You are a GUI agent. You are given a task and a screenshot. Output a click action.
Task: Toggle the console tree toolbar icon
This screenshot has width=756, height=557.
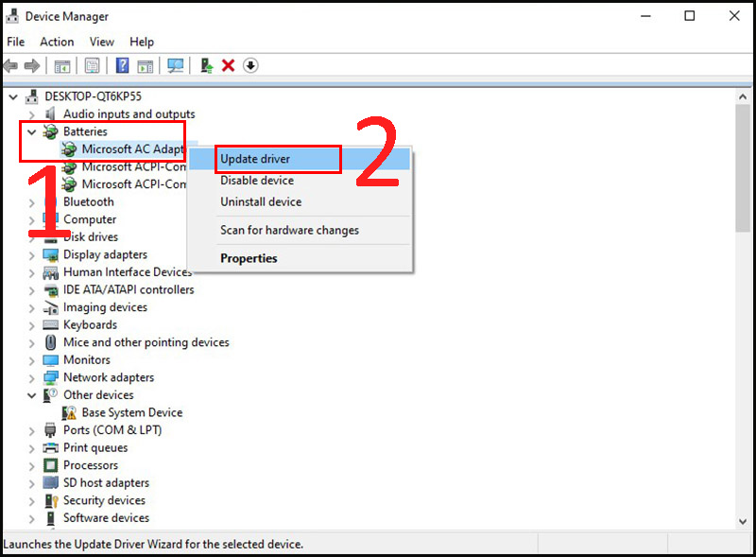pyautogui.click(x=62, y=65)
